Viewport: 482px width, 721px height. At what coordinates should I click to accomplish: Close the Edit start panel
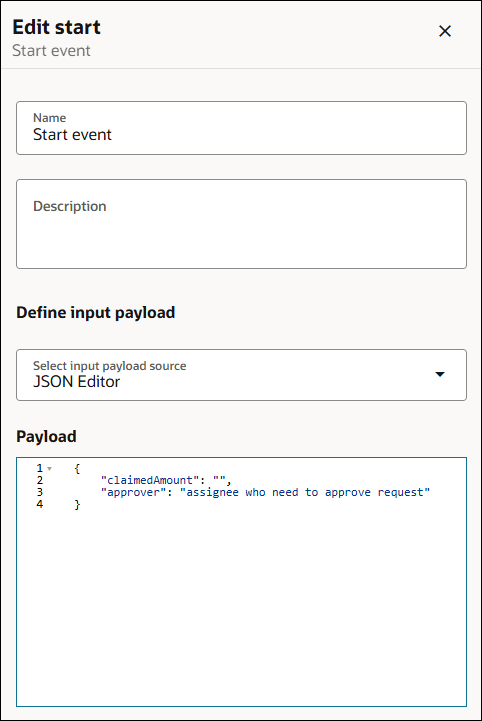click(445, 31)
